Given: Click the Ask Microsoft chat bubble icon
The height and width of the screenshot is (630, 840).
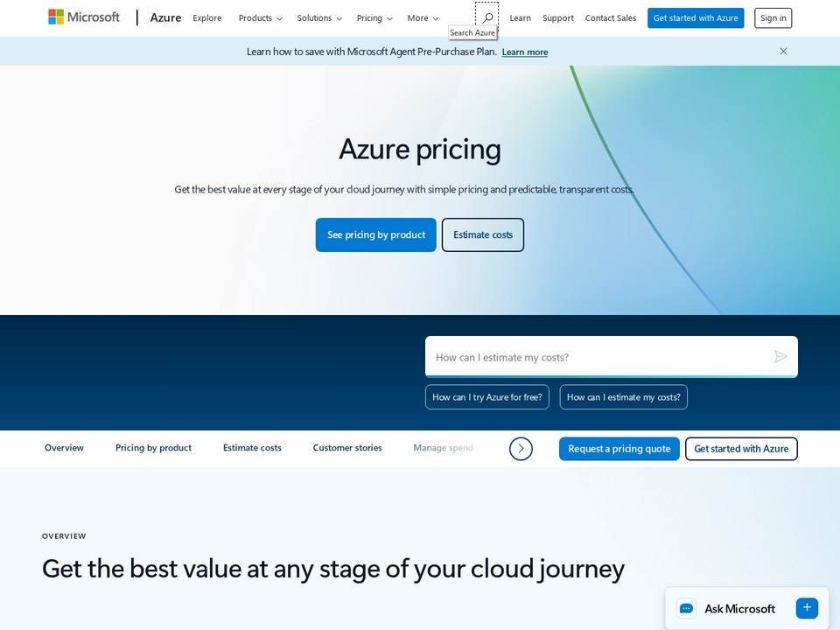Looking at the screenshot, I should (x=686, y=609).
